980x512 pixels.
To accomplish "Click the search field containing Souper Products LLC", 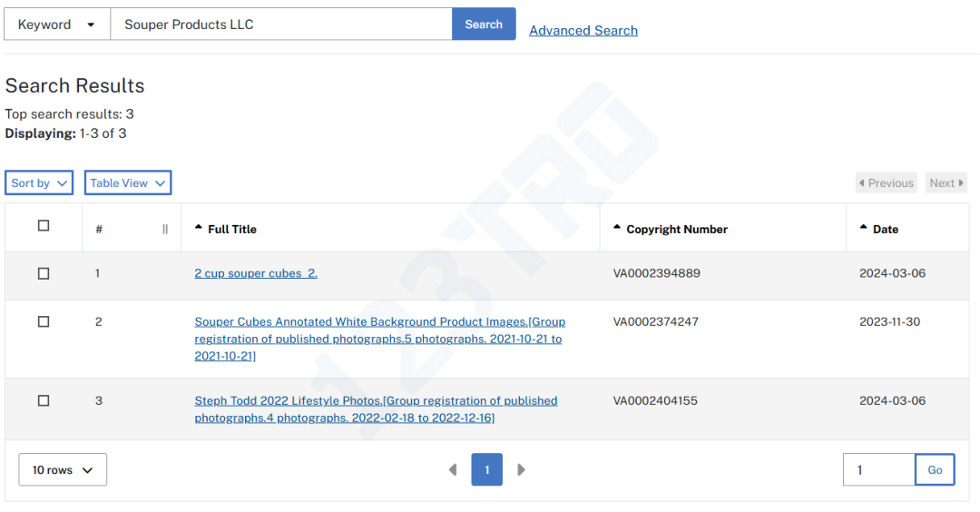I will 281,25.
